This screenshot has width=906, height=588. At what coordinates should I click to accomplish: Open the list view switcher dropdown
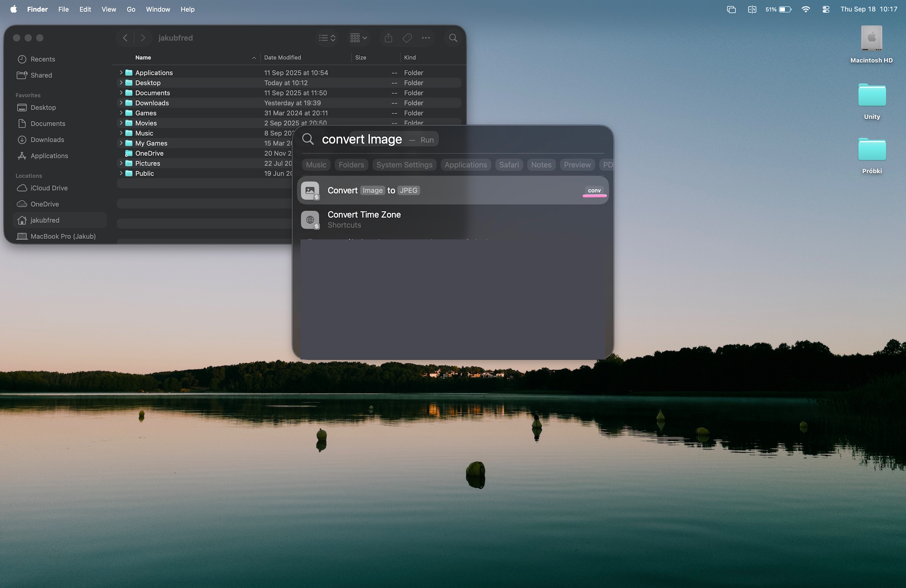[x=327, y=38]
